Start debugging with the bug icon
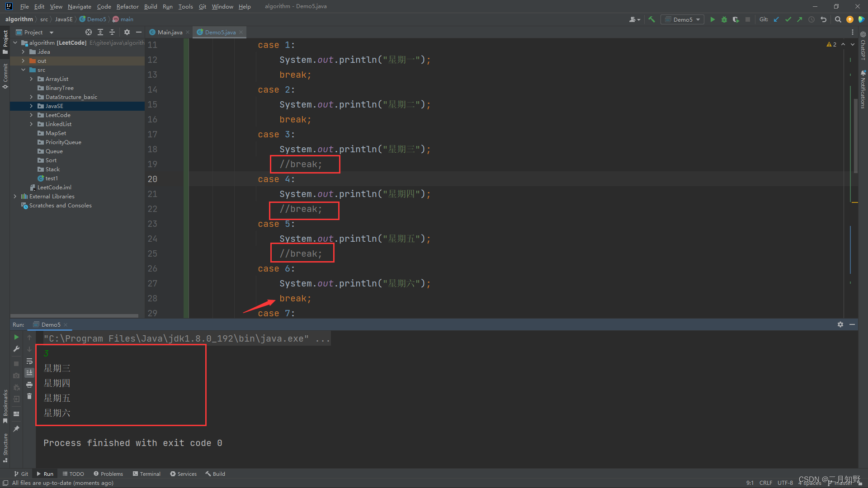 [x=724, y=19]
